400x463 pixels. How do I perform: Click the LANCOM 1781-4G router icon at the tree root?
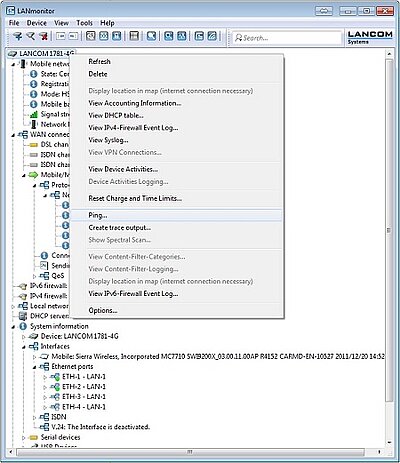[x=12, y=54]
